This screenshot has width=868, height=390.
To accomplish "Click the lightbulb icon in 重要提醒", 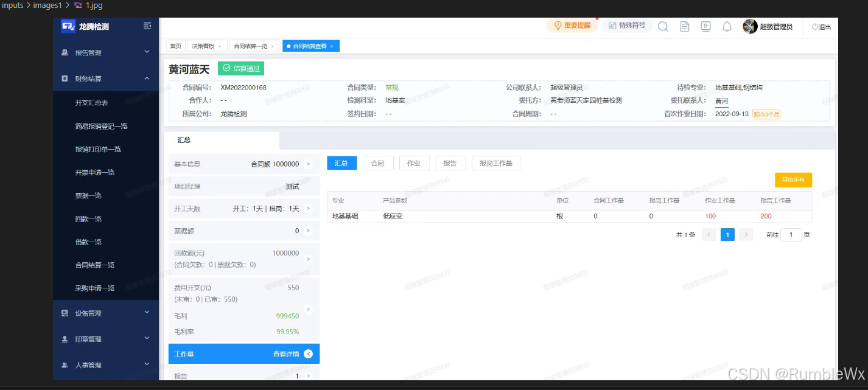I will coord(557,26).
